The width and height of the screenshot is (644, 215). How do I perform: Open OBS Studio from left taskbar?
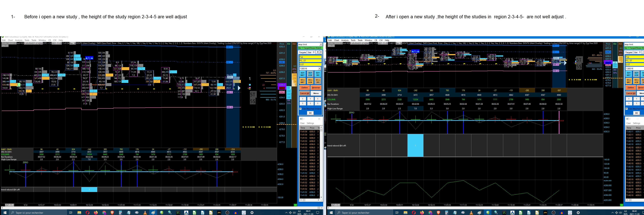click(227, 212)
